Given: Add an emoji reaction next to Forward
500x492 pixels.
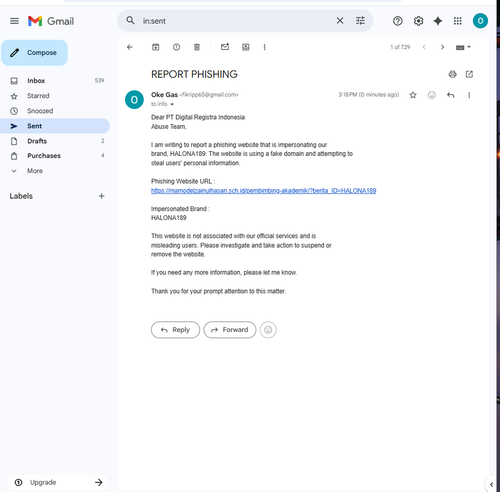Looking at the screenshot, I should (268, 330).
